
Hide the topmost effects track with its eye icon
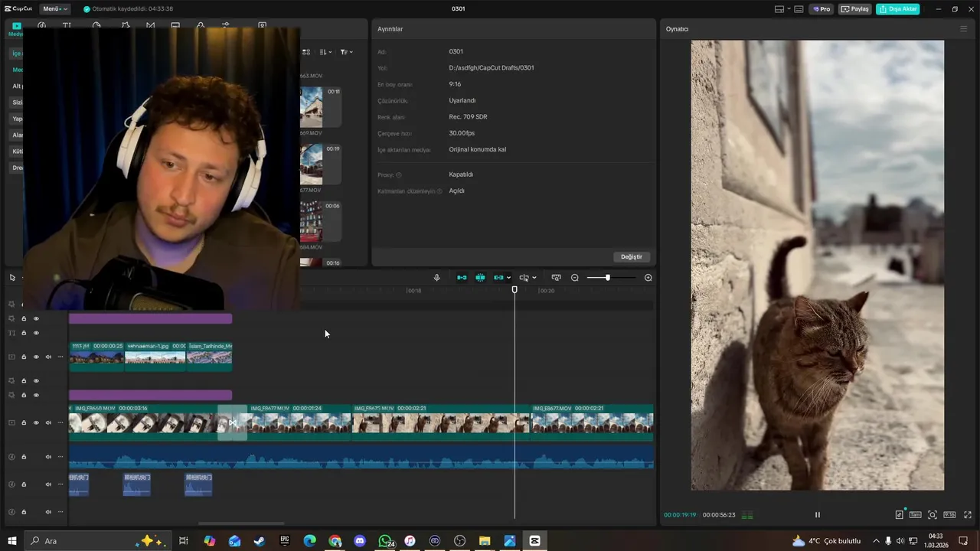pyautogui.click(x=36, y=318)
